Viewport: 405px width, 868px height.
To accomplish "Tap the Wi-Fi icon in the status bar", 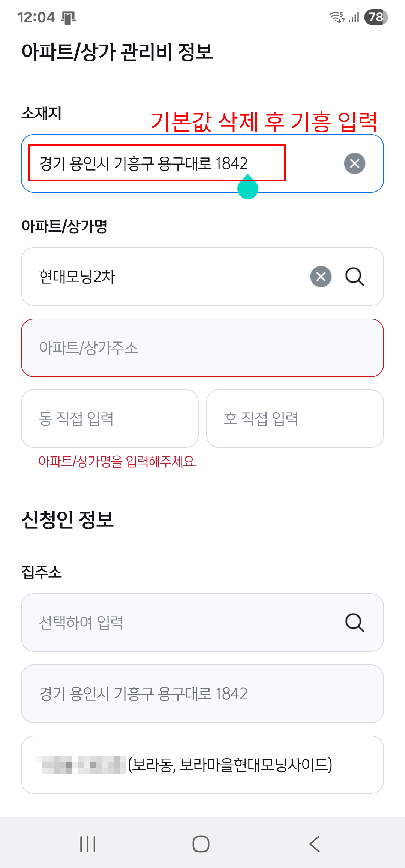I will [336, 17].
